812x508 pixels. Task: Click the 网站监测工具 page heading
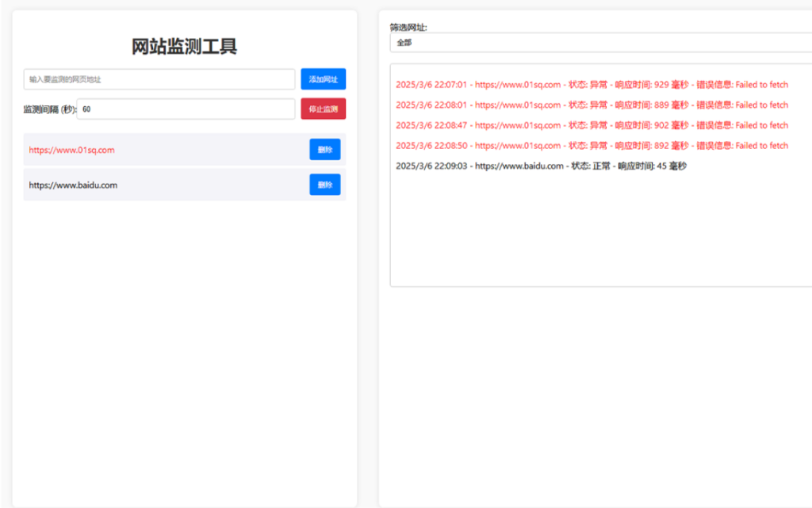click(x=184, y=47)
